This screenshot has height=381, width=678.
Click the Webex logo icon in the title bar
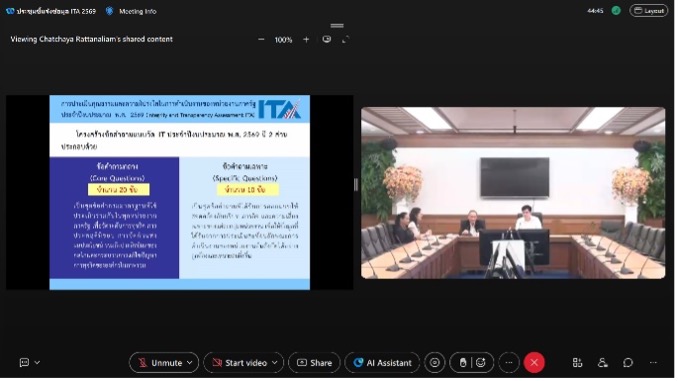click(x=10, y=11)
